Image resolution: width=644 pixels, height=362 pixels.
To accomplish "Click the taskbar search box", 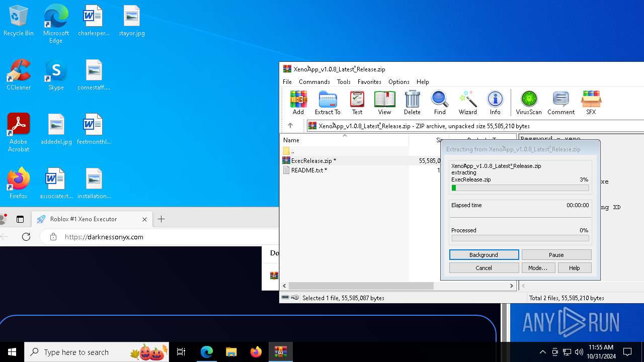I will 96,352.
